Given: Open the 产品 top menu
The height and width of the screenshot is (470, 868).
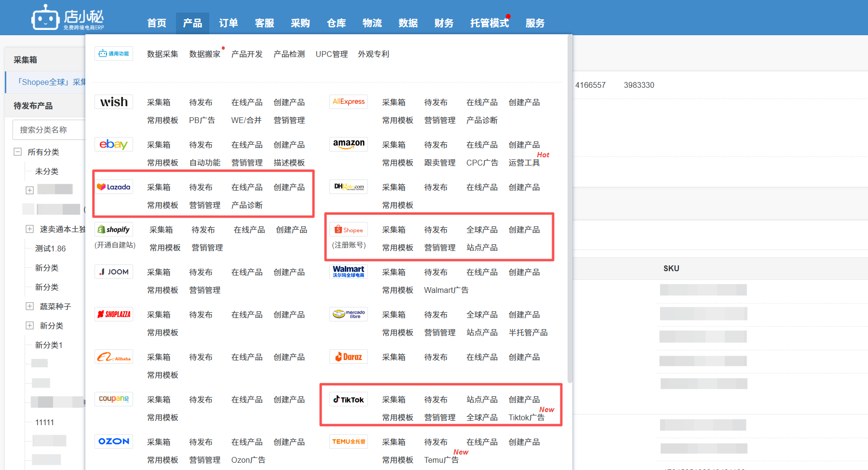Looking at the screenshot, I should (192, 23).
